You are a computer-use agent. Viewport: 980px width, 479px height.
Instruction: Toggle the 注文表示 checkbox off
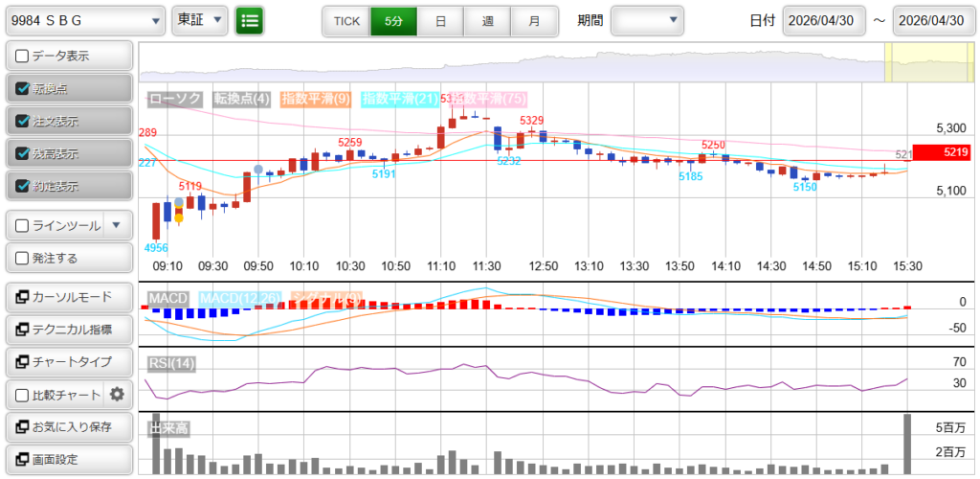(x=23, y=121)
